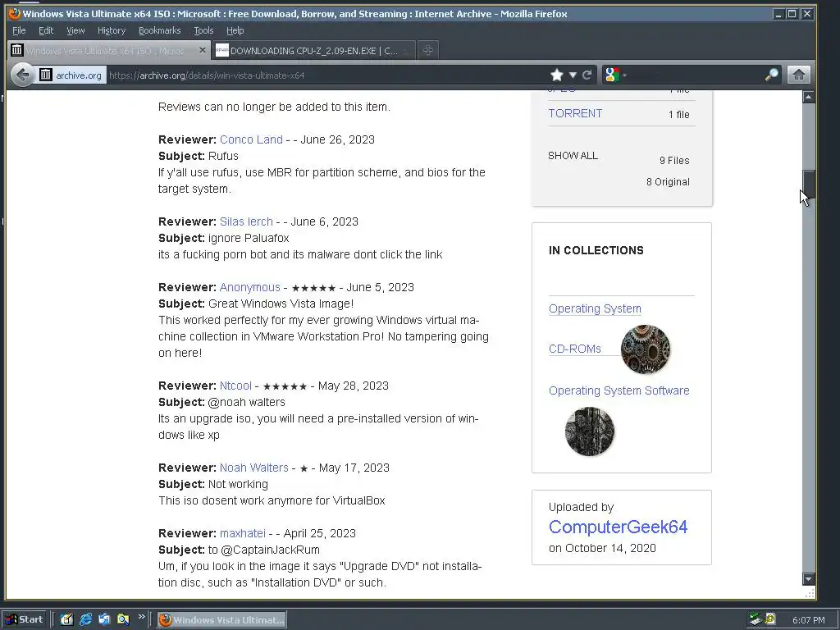
Task: Open the History menu
Action: click(112, 30)
